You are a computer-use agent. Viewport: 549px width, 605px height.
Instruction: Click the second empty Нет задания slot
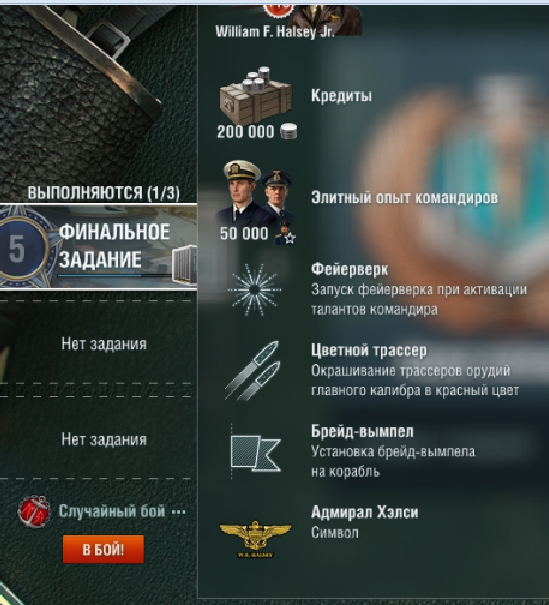104,439
